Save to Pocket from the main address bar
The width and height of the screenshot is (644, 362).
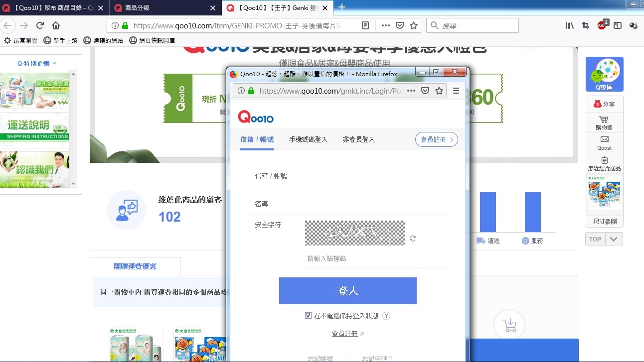(400, 25)
